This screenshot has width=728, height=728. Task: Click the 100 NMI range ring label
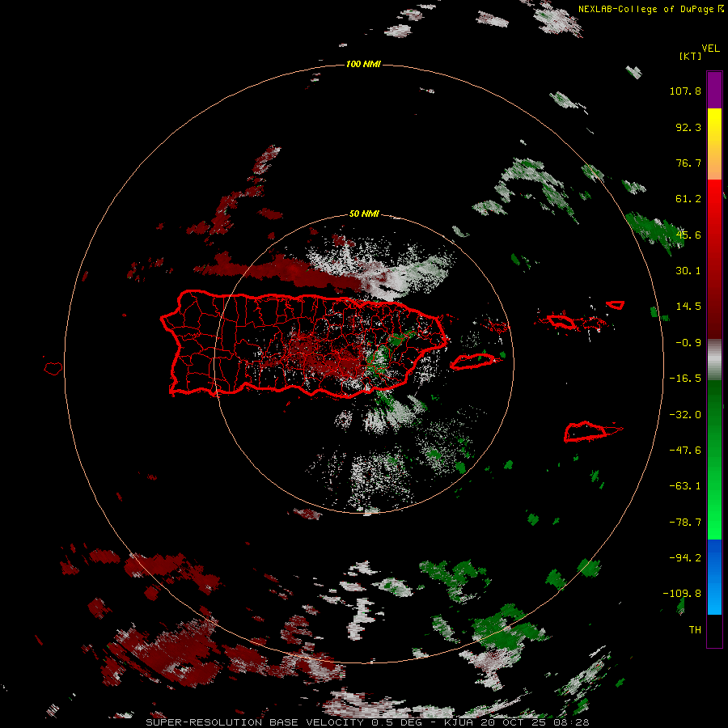tap(363, 64)
